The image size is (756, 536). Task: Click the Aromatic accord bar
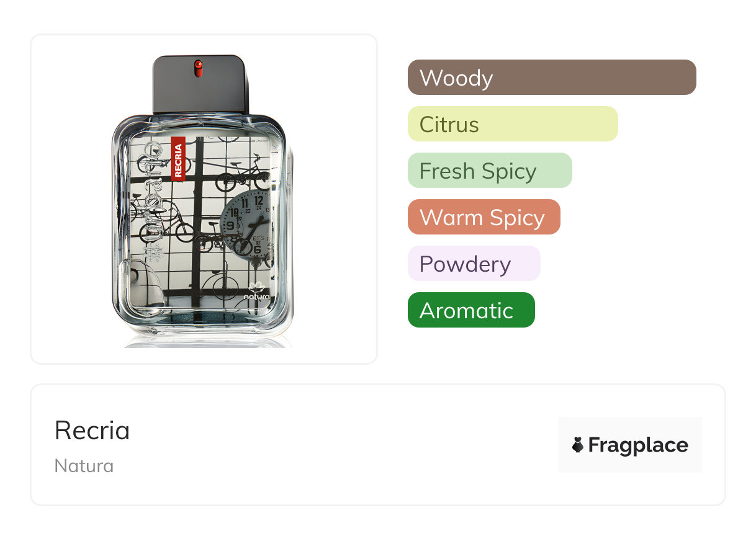click(x=470, y=310)
